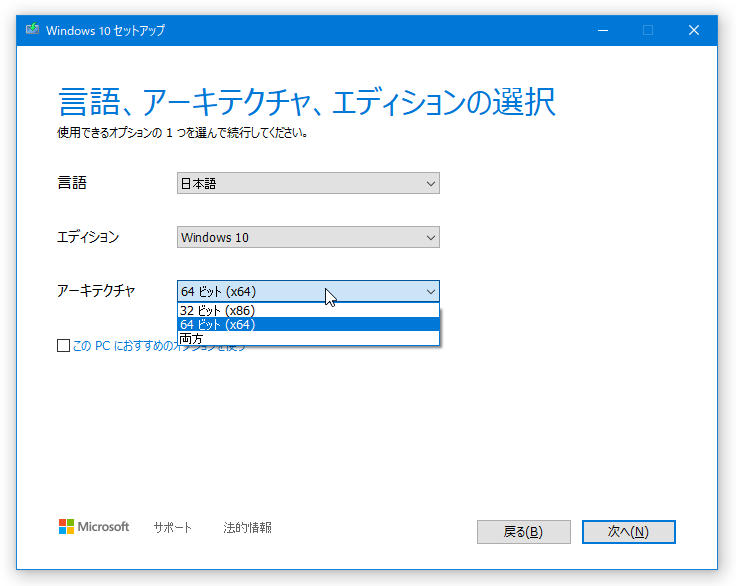Viewport: 736px width, 586px height.
Task: Click the 言語 dropdown chevron arrow
Action: click(x=430, y=184)
